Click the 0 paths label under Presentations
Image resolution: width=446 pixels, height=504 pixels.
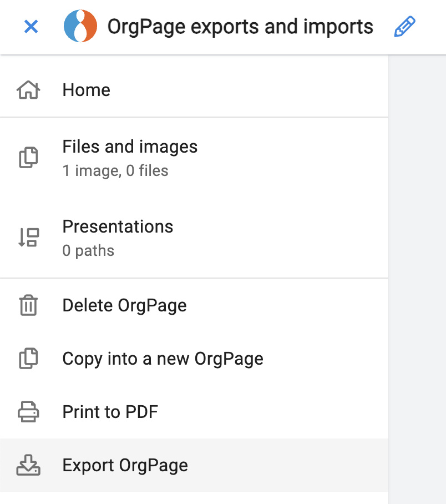(x=87, y=250)
